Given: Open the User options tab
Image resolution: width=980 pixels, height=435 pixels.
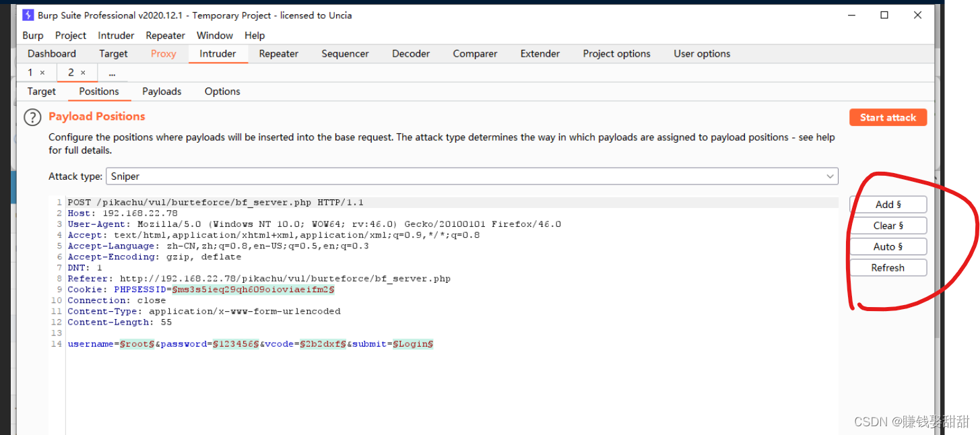Looking at the screenshot, I should click(x=702, y=54).
